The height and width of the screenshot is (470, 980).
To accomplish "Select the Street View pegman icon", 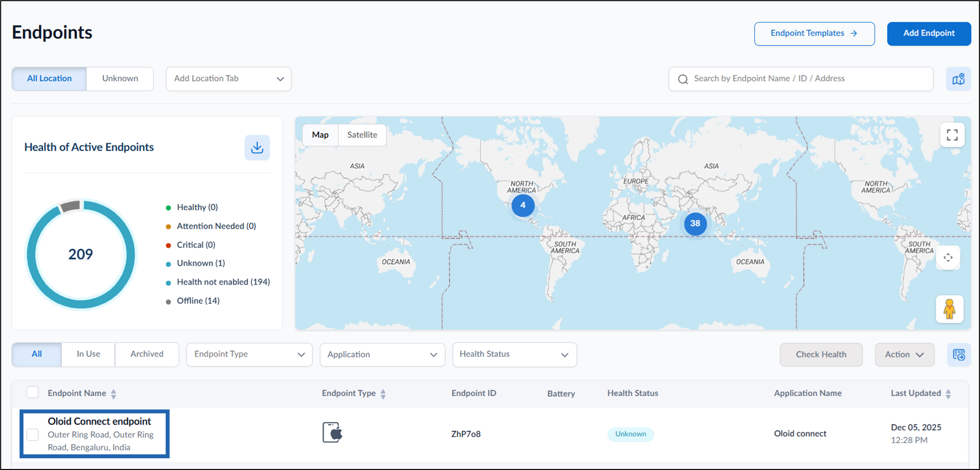I will click(x=950, y=309).
